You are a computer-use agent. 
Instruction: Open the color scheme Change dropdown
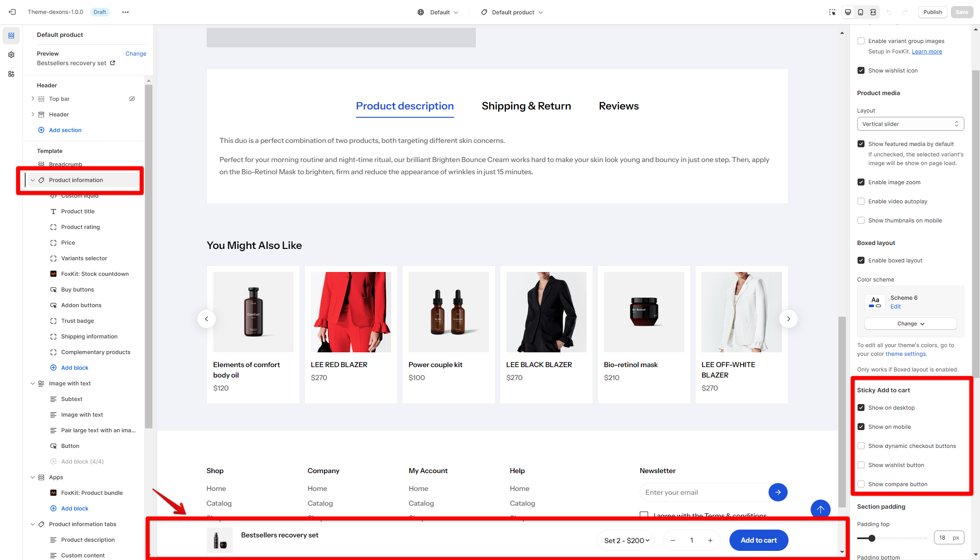tap(911, 324)
